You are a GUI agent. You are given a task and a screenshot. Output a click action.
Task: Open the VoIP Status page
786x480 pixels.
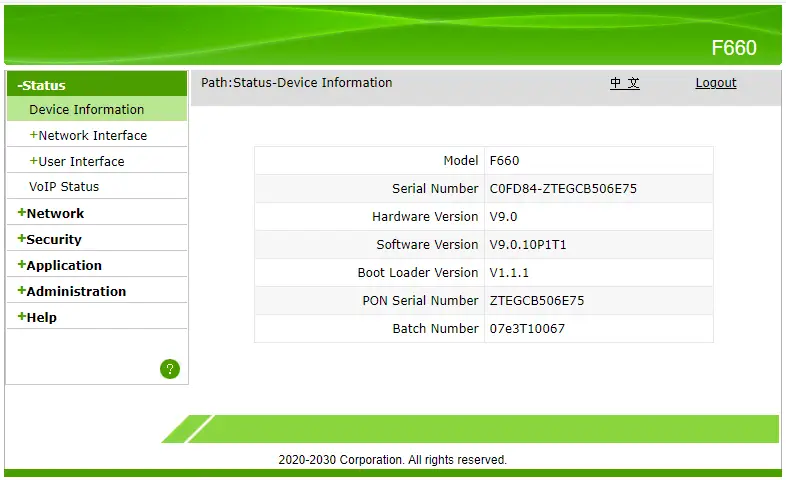64,187
